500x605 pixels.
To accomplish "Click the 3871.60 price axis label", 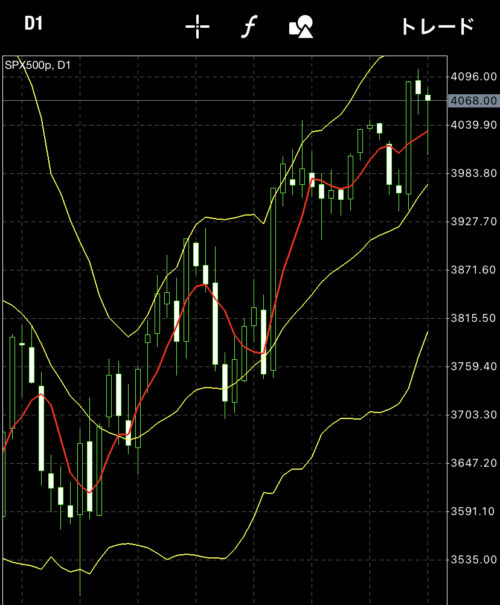I will pos(474,270).
